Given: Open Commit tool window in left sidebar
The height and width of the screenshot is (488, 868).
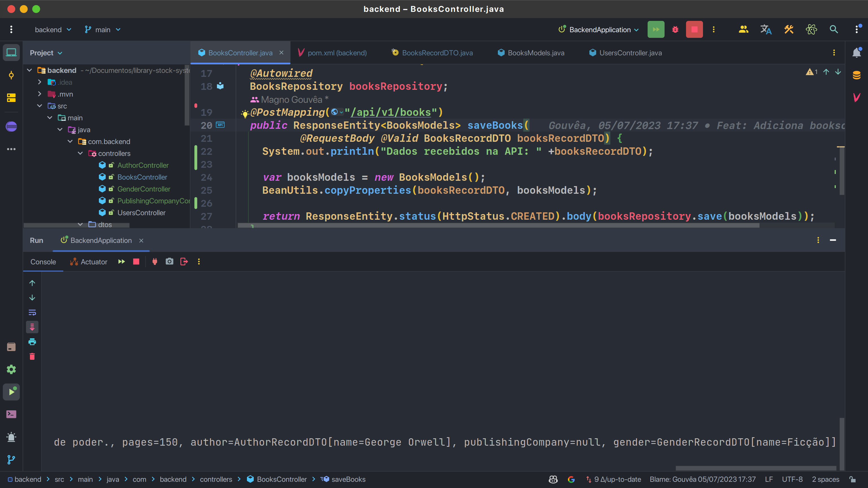Looking at the screenshot, I should click(11, 75).
